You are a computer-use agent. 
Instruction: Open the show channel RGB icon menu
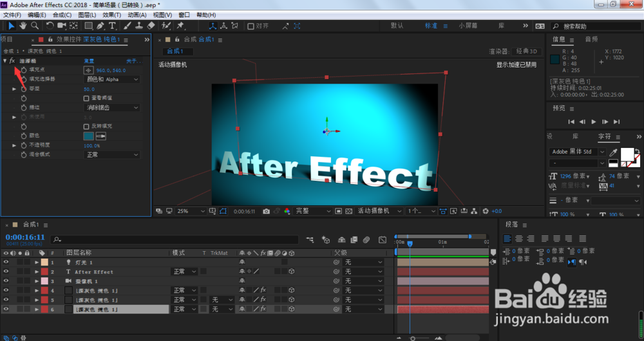pyautogui.click(x=287, y=211)
